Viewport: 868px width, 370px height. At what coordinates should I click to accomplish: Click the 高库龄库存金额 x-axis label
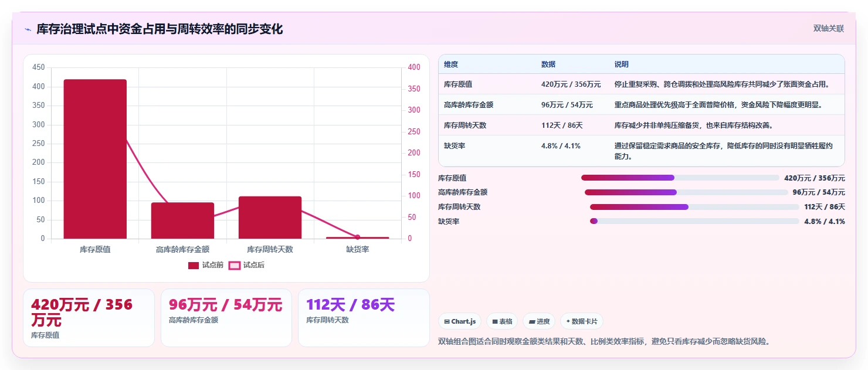[x=182, y=249]
